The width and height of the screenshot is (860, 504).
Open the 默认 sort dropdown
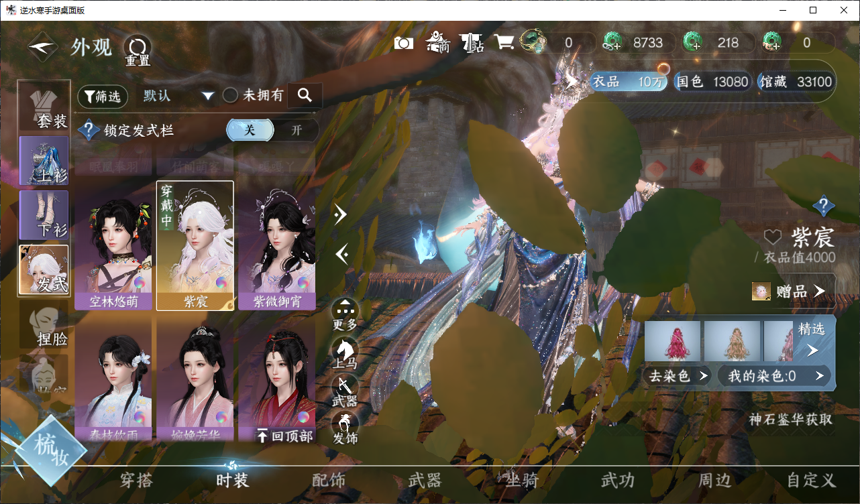pos(178,96)
